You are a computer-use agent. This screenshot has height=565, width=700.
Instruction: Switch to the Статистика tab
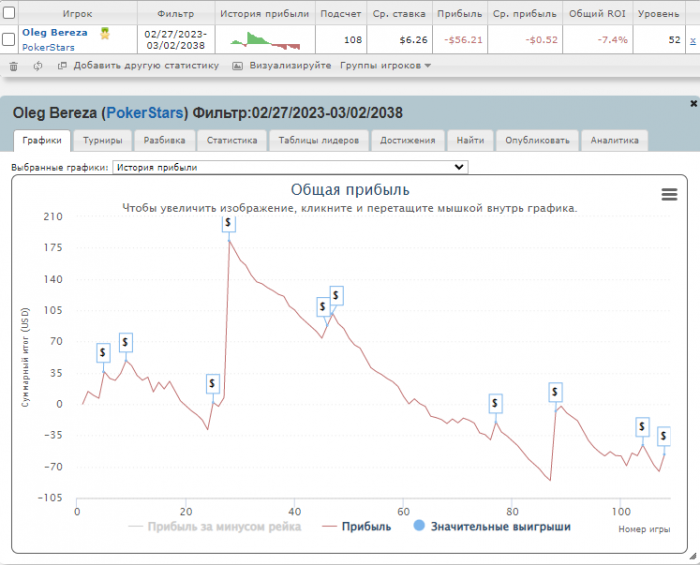point(232,140)
